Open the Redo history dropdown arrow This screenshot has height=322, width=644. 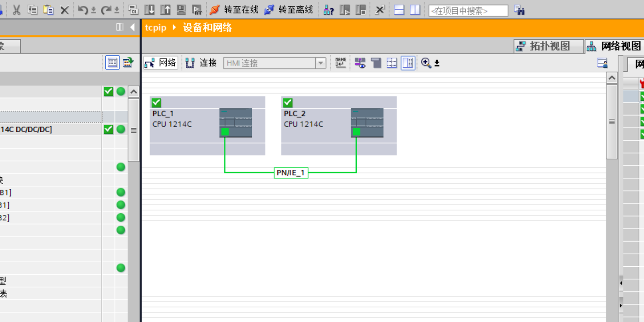click(117, 10)
